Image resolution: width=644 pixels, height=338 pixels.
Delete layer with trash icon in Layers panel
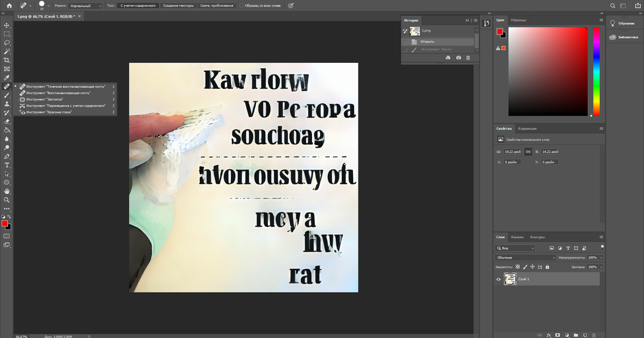594,335
